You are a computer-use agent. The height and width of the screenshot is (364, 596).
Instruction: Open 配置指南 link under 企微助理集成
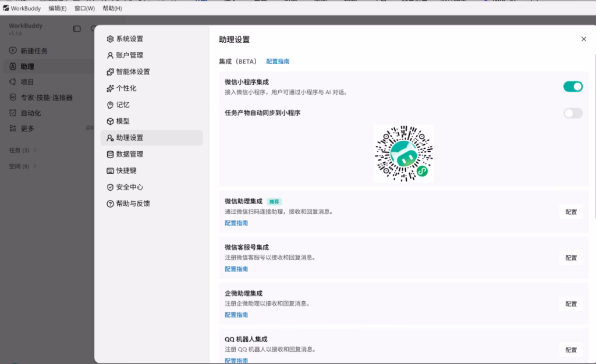click(236, 315)
